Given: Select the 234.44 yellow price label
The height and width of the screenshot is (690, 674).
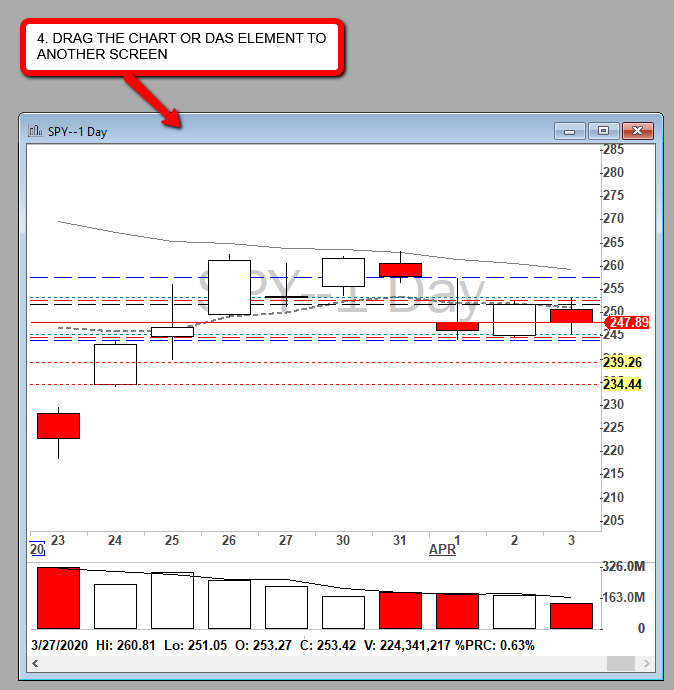Looking at the screenshot, I should [x=621, y=384].
